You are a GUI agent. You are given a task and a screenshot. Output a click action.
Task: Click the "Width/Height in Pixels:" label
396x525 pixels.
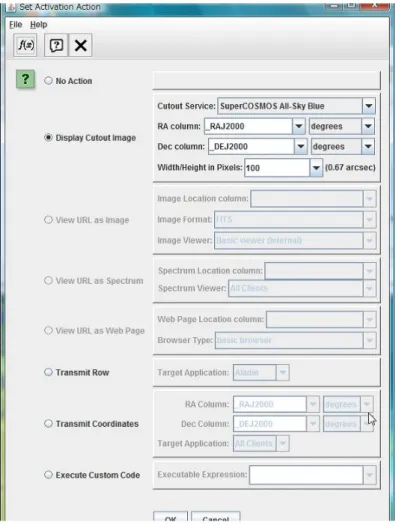(x=200, y=167)
